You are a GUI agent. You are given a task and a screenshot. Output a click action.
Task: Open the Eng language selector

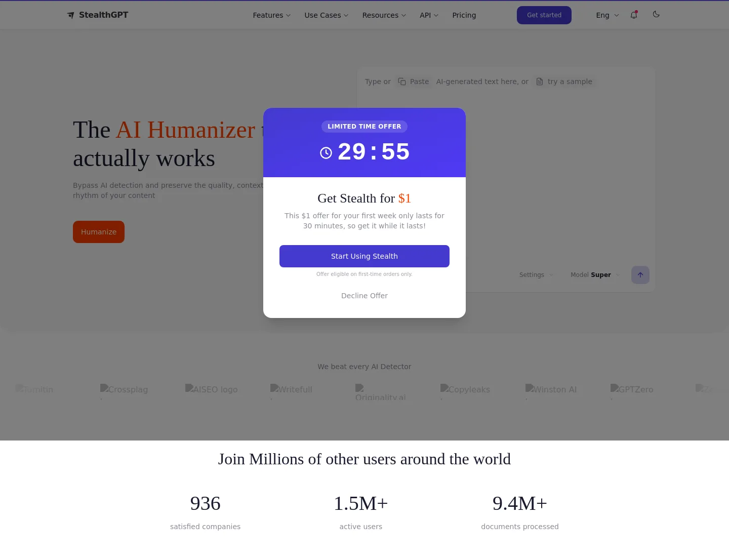point(607,15)
